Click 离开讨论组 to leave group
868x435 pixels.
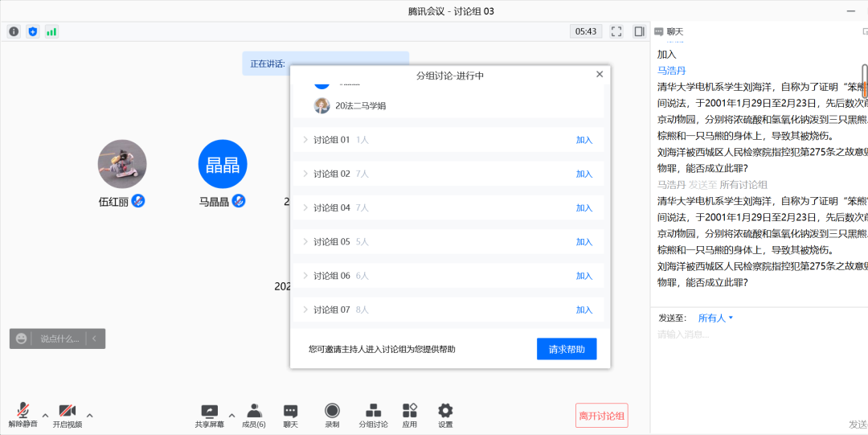601,416
